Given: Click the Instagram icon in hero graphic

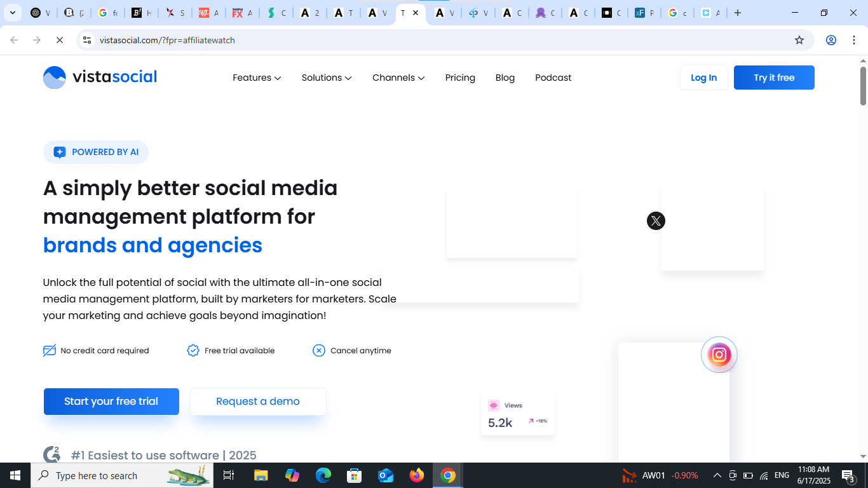Looking at the screenshot, I should tap(719, 355).
